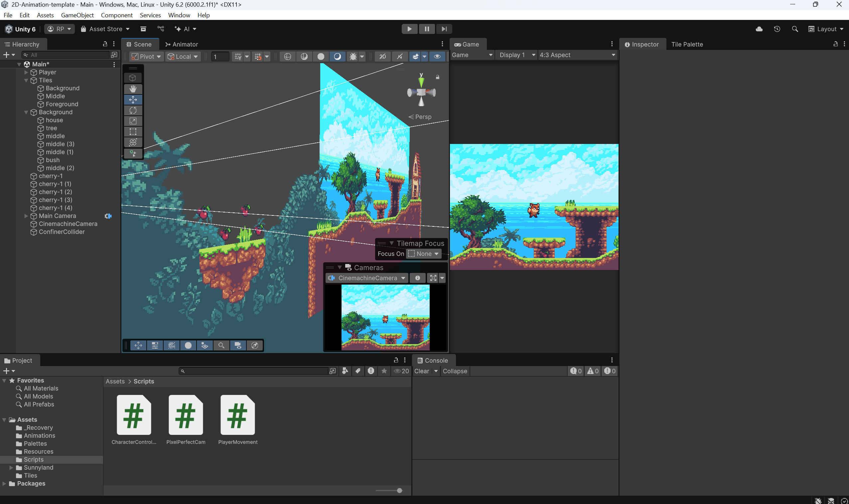Select the Console tab
This screenshot has height=504, width=849.
point(433,361)
